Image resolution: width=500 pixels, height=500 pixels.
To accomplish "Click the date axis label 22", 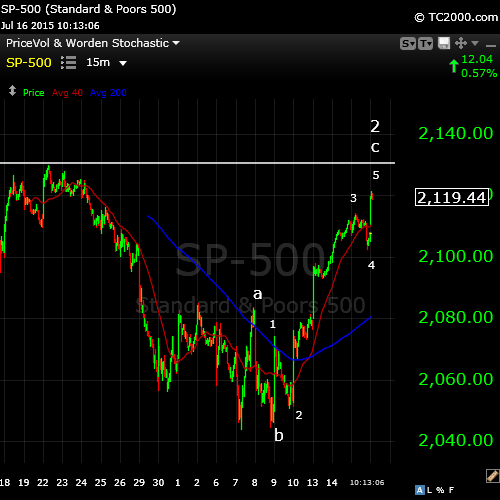I will tap(43, 483).
